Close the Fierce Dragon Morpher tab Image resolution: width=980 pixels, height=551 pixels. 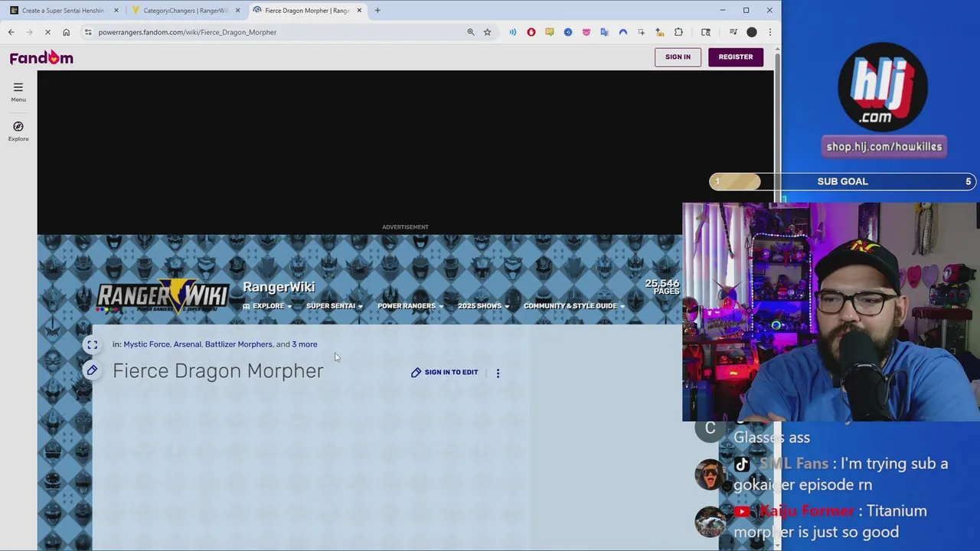(x=359, y=11)
